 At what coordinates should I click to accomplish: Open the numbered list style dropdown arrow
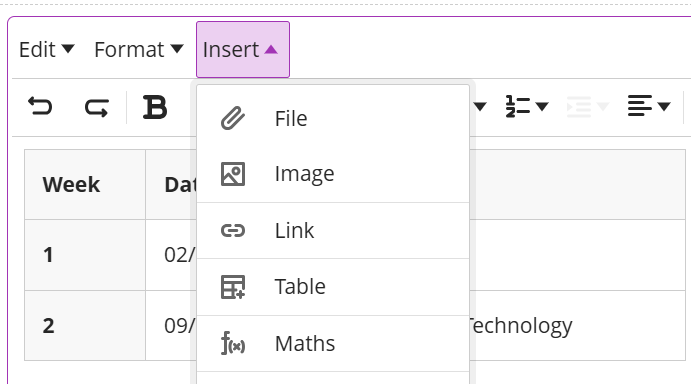[x=542, y=107]
